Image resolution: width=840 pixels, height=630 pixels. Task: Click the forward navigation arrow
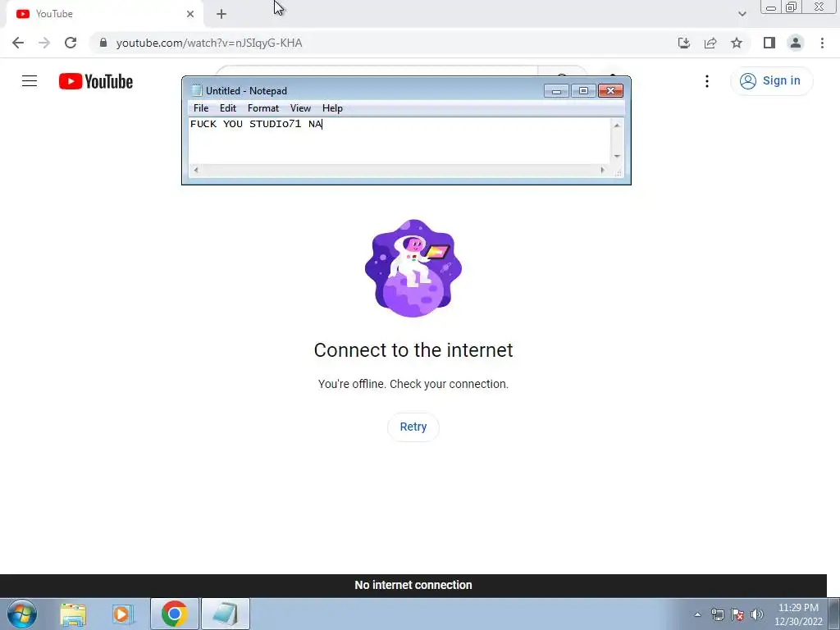point(44,43)
